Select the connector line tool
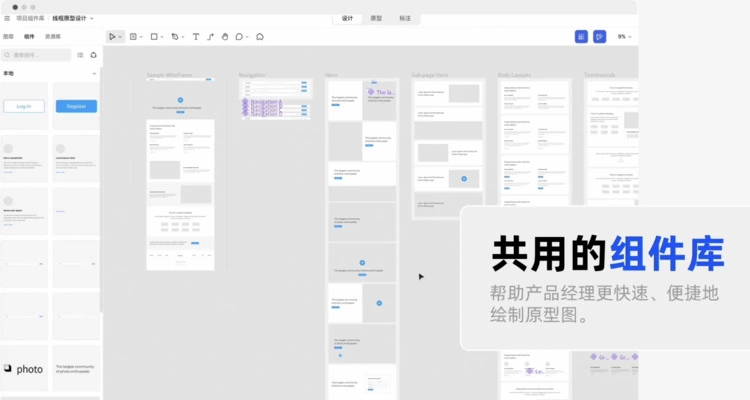This screenshot has width=750, height=400. tap(210, 37)
